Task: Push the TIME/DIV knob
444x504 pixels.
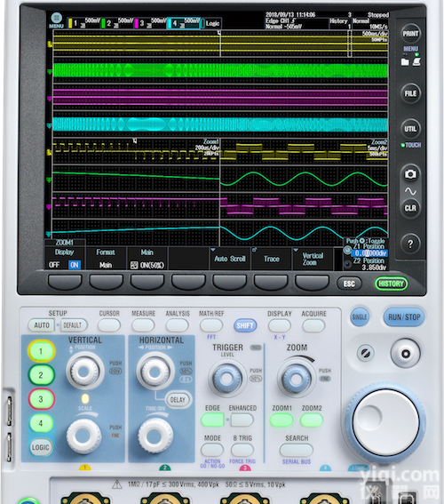Action: tap(155, 436)
